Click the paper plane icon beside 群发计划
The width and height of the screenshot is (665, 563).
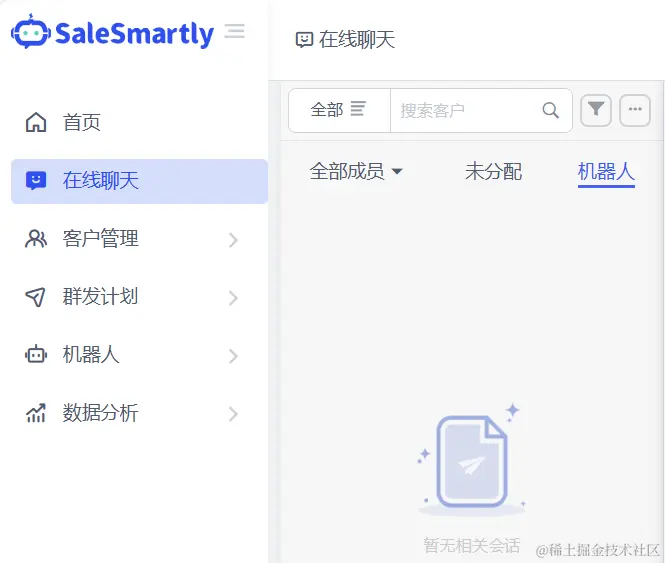click(36, 297)
